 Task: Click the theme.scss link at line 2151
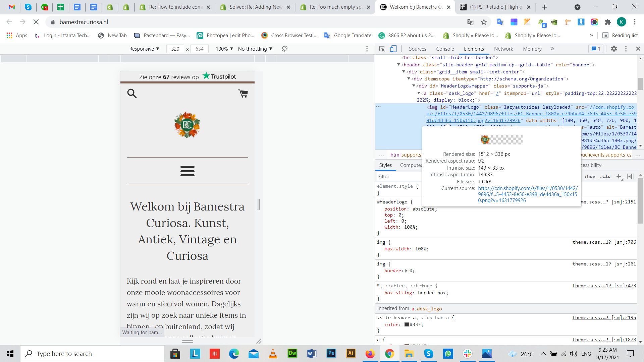pyautogui.click(x=608, y=202)
